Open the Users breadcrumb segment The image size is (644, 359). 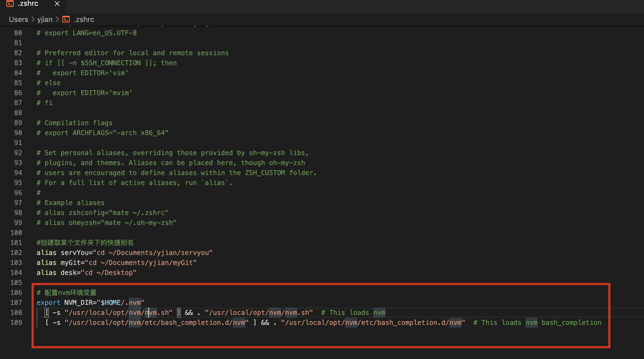[19, 19]
